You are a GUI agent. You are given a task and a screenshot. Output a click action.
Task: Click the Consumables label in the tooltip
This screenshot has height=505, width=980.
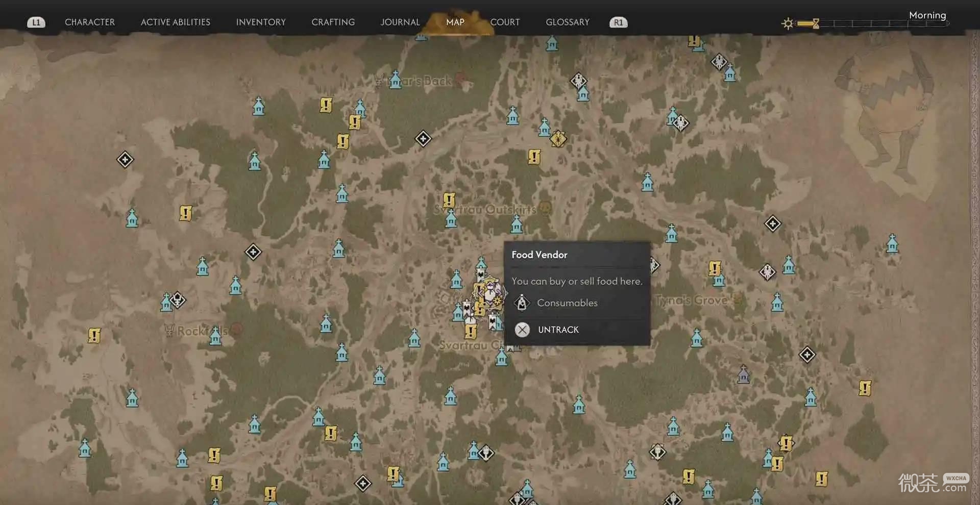[567, 303]
